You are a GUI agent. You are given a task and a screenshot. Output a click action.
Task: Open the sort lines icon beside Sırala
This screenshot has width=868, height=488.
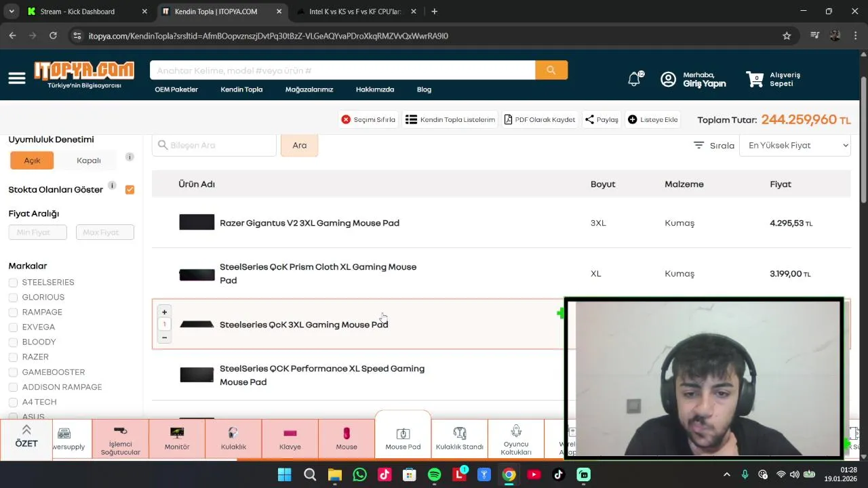698,145
